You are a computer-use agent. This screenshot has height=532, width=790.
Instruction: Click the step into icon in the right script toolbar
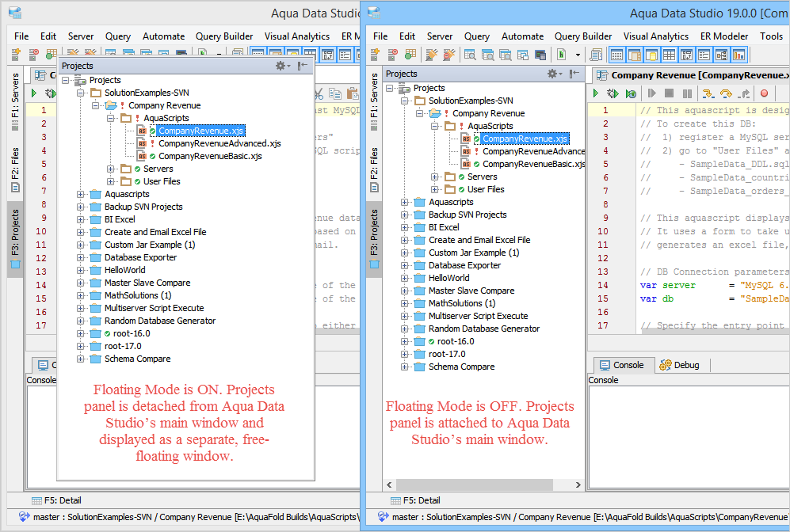[708, 93]
